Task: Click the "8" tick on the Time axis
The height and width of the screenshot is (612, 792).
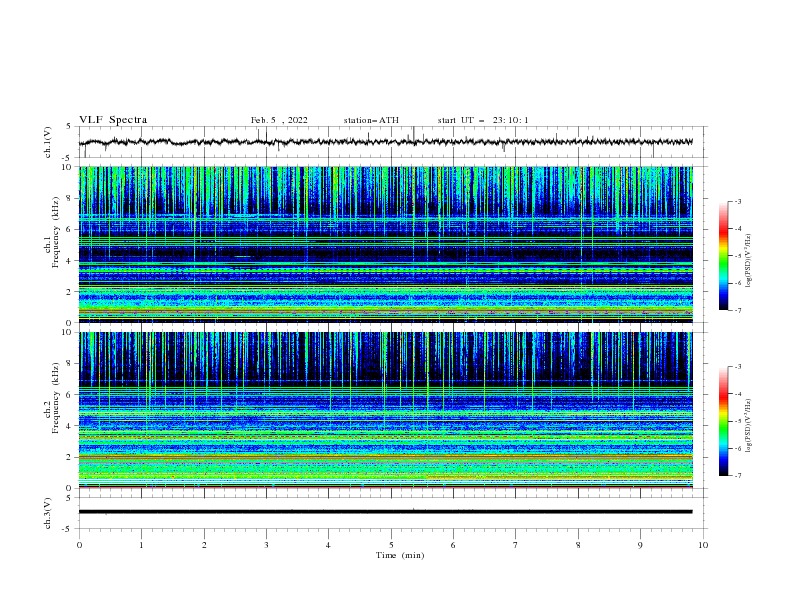Action: coord(578,545)
